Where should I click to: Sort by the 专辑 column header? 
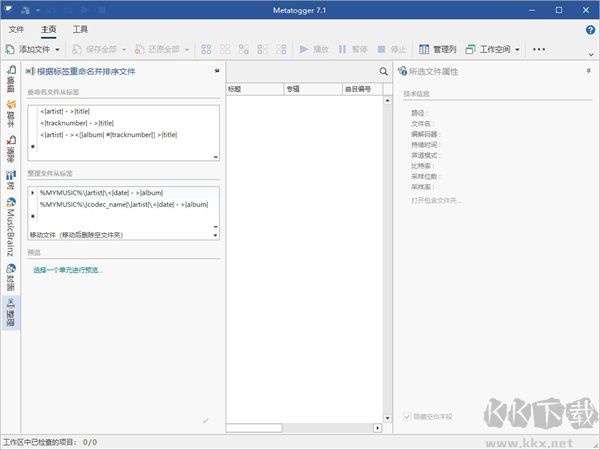313,89
